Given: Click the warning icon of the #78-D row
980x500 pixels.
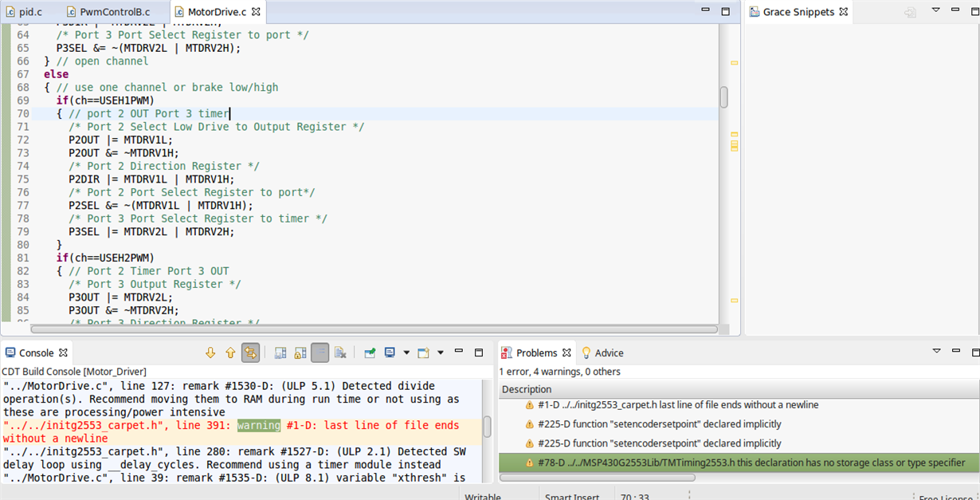Looking at the screenshot, I should coord(530,463).
